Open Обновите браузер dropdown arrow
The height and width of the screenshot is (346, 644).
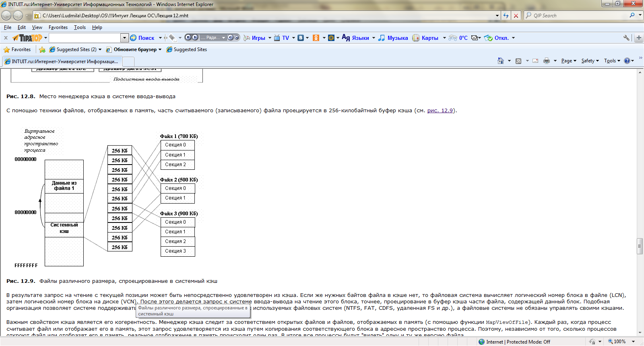[x=160, y=49]
